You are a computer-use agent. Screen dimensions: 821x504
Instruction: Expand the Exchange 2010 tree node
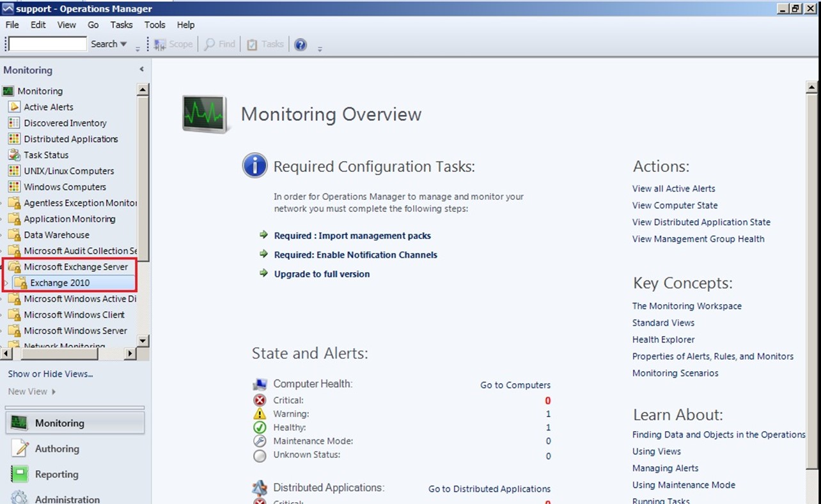pos(6,282)
